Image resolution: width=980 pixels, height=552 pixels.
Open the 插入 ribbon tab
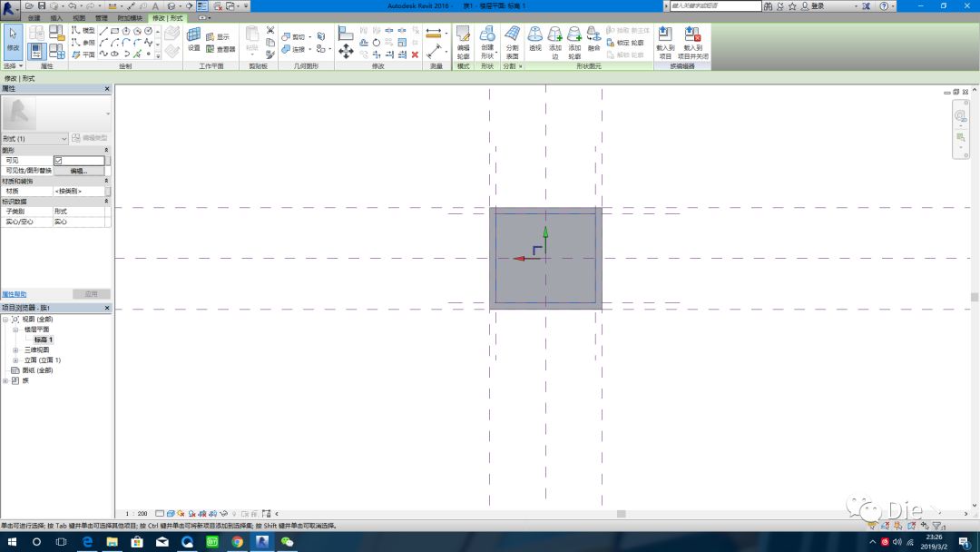(57, 17)
